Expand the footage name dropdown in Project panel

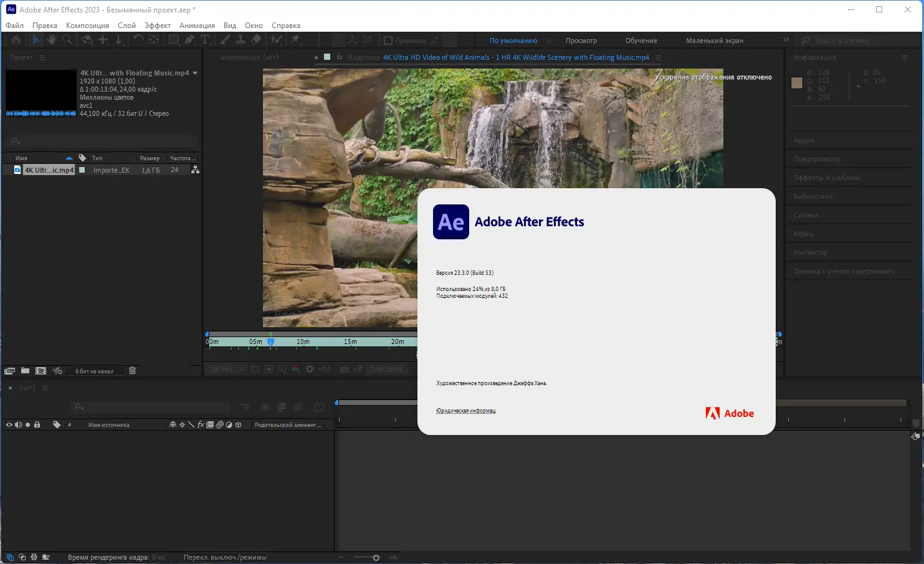(x=195, y=73)
